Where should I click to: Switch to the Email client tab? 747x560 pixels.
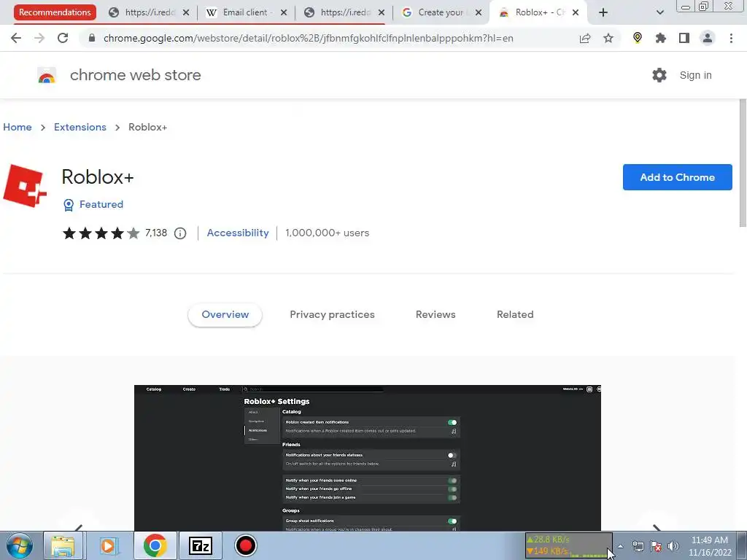pyautogui.click(x=245, y=13)
